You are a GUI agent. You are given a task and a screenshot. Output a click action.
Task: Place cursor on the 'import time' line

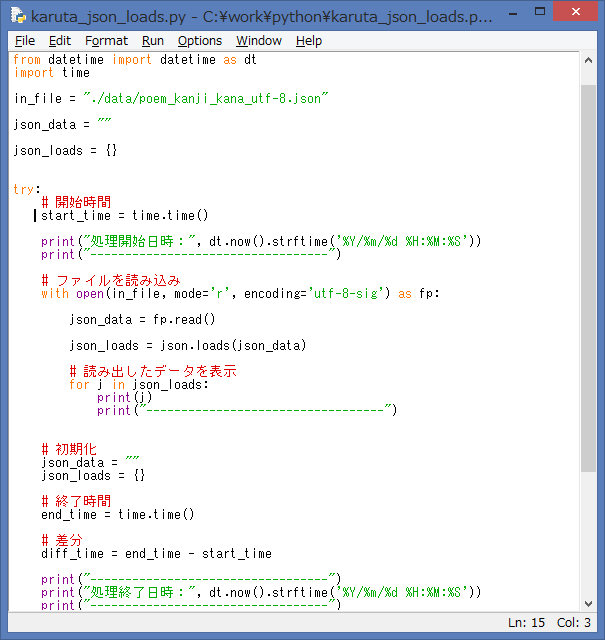pos(52,73)
